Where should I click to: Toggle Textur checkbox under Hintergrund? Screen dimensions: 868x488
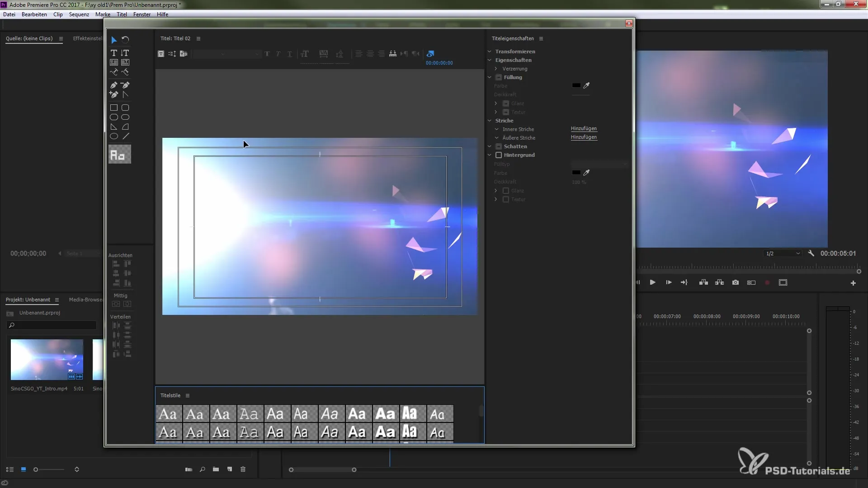tap(506, 199)
